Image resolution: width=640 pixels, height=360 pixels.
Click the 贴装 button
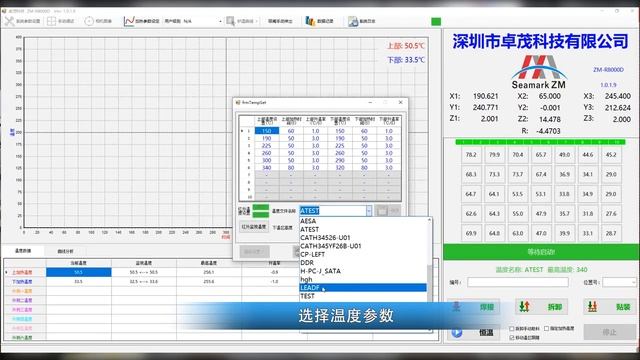[x=610, y=307]
